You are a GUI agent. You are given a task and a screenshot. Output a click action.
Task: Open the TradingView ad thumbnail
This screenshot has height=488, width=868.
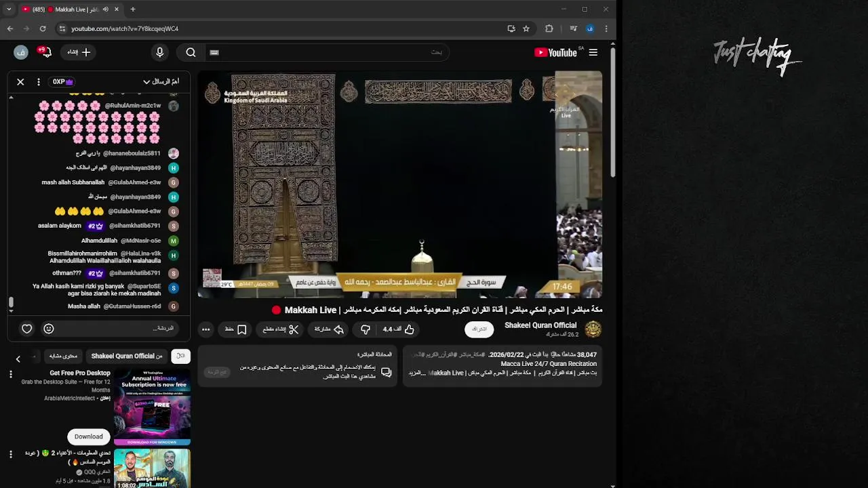[152, 407]
